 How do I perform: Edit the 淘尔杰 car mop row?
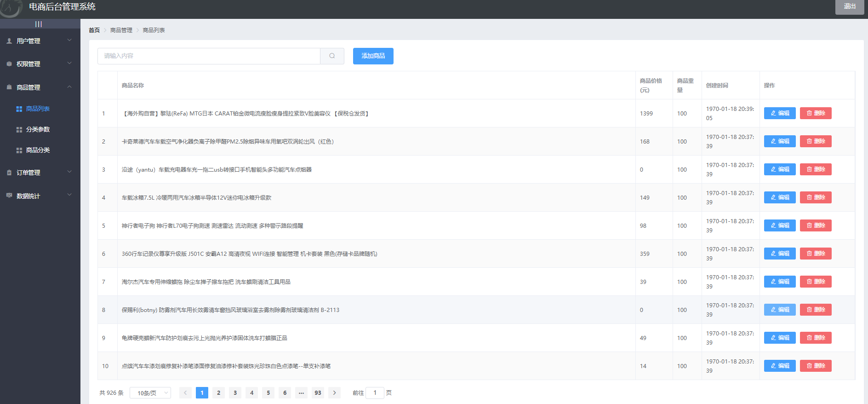click(780, 282)
